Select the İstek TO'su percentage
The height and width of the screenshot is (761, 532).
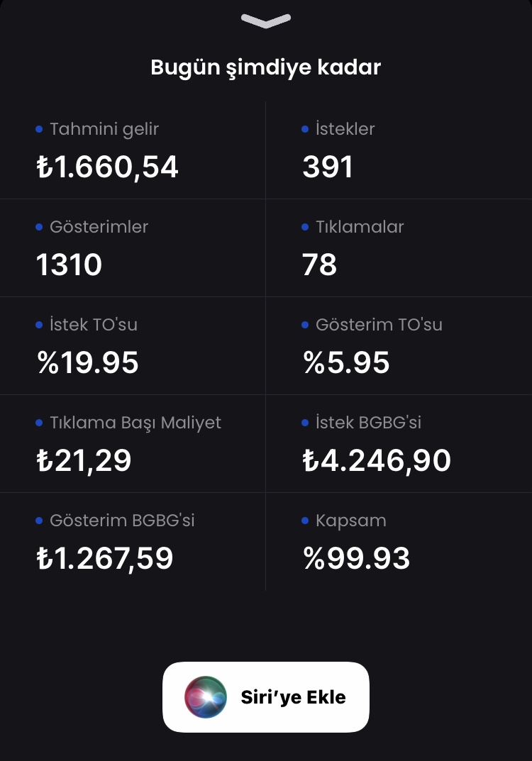[88, 362]
